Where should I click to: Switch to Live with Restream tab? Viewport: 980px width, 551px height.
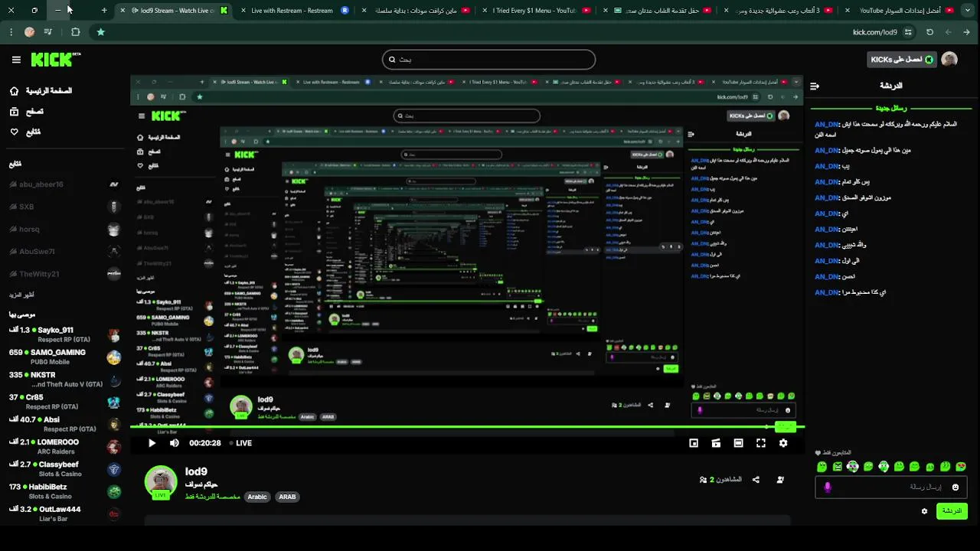pyautogui.click(x=295, y=11)
